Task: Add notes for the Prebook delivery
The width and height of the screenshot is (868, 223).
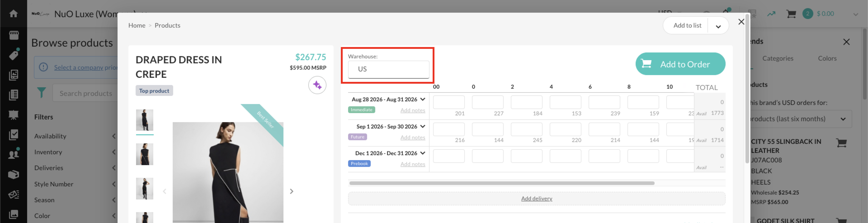Action: click(413, 164)
